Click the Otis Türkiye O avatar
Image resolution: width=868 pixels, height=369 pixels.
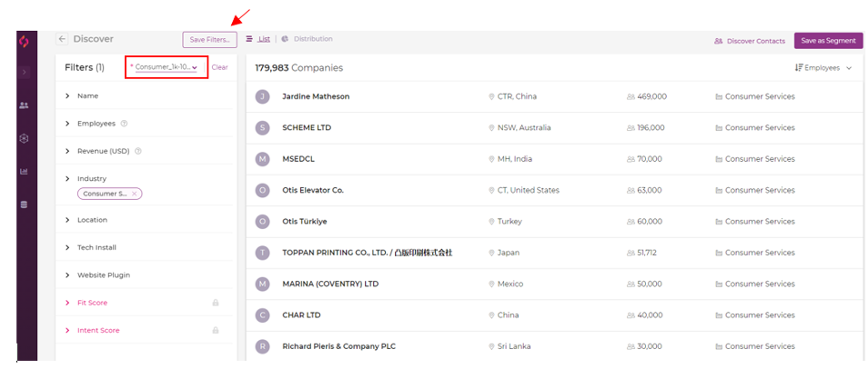(262, 222)
